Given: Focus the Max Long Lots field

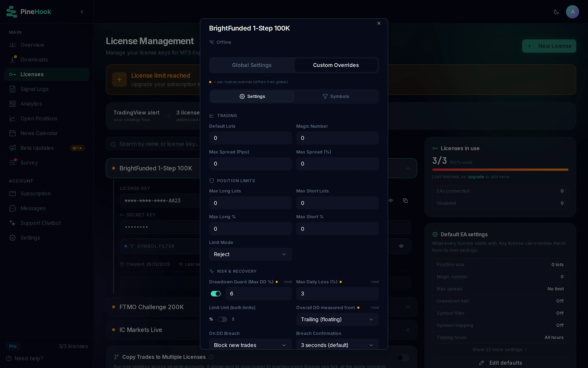Looking at the screenshot, I should (250, 203).
